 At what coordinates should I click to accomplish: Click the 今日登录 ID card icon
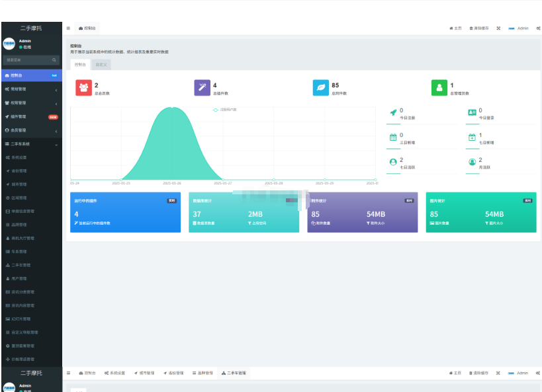(472, 113)
